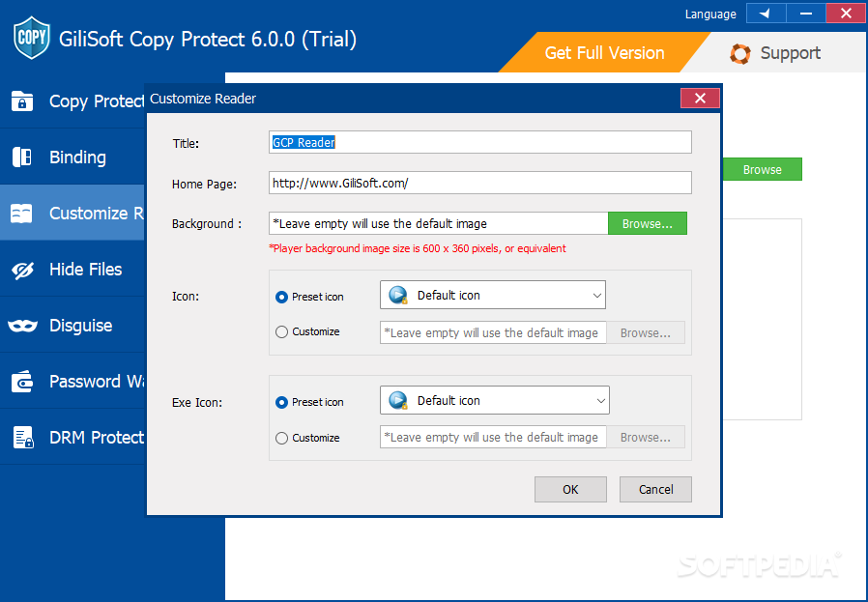Click grayed Browse... button under Icon

point(646,332)
